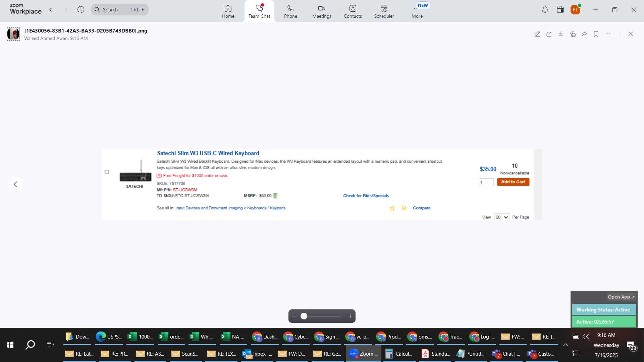Open the taskbar clock and date
644x362 pixels.
[606, 345]
